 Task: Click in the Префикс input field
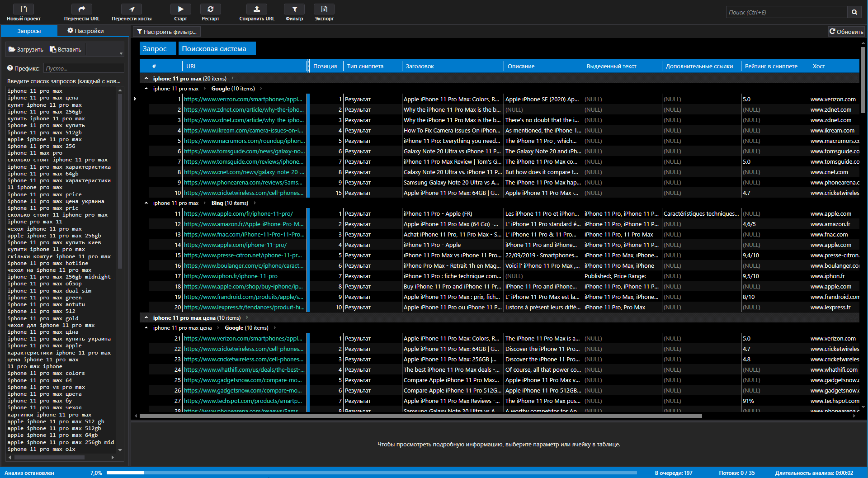click(84, 68)
